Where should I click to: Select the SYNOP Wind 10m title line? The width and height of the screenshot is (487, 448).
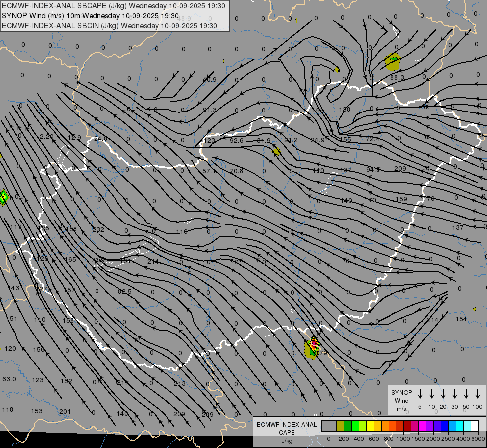(91, 16)
